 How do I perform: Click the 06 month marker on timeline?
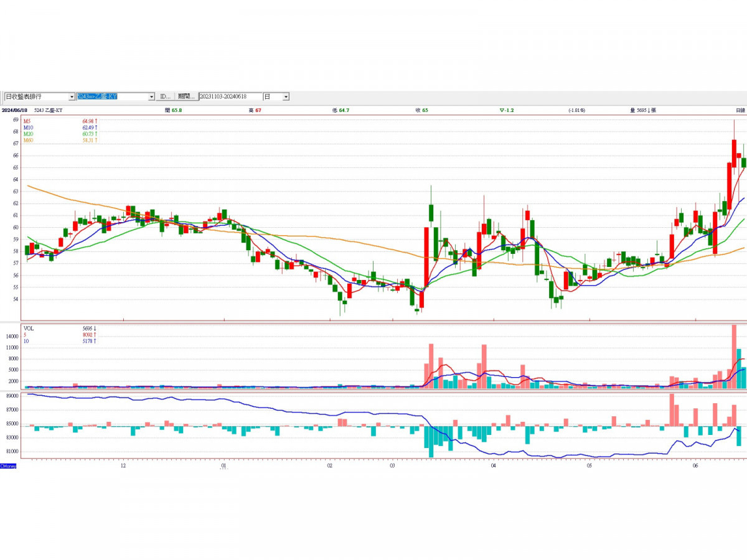pyautogui.click(x=695, y=465)
